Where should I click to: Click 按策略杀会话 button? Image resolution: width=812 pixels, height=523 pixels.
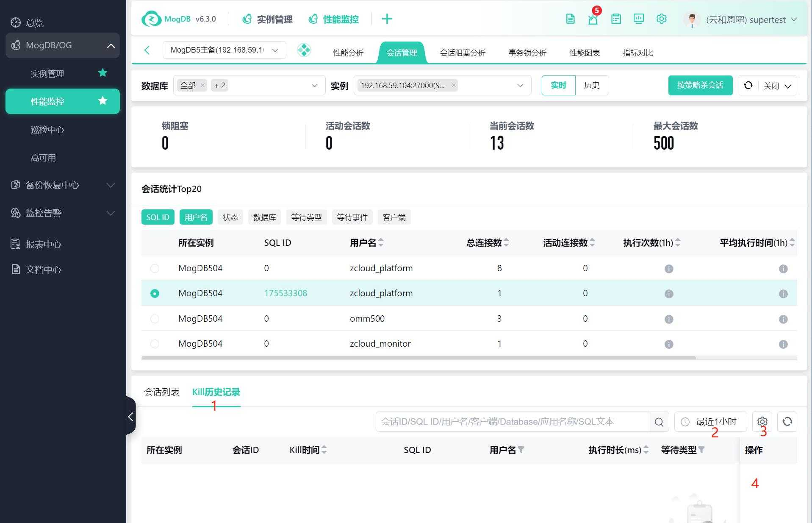[700, 85]
